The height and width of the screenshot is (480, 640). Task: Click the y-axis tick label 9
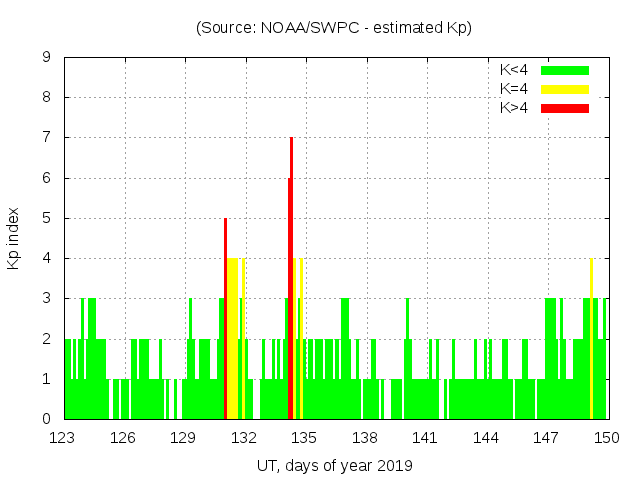[47, 58]
